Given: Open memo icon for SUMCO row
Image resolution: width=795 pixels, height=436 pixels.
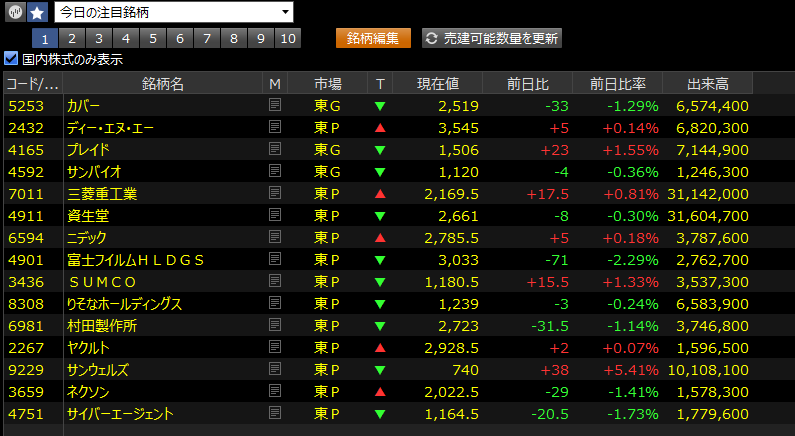Looking at the screenshot, I should (x=275, y=281).
